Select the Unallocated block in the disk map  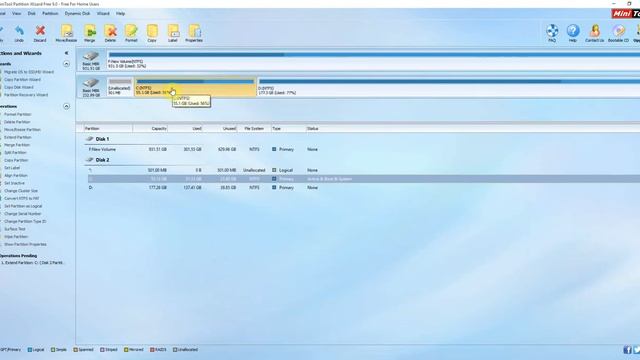(120, 87)
